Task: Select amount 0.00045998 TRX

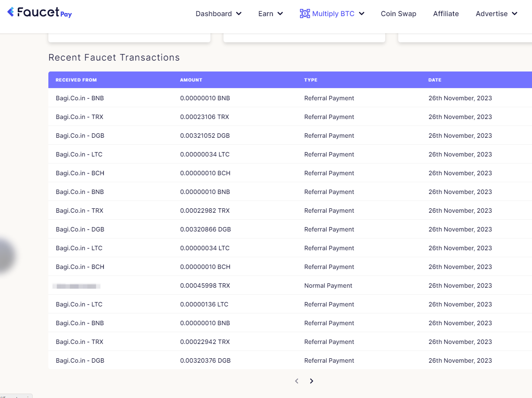Action: (x=205, y=286)
